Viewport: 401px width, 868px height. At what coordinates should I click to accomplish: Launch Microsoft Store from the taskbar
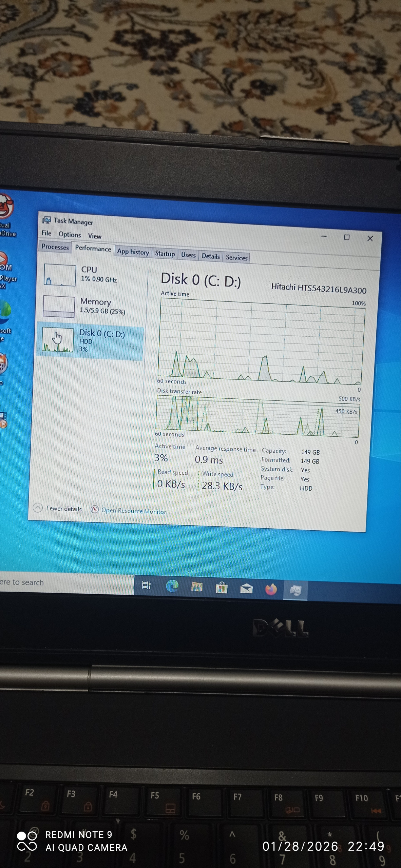coord(222,588)
